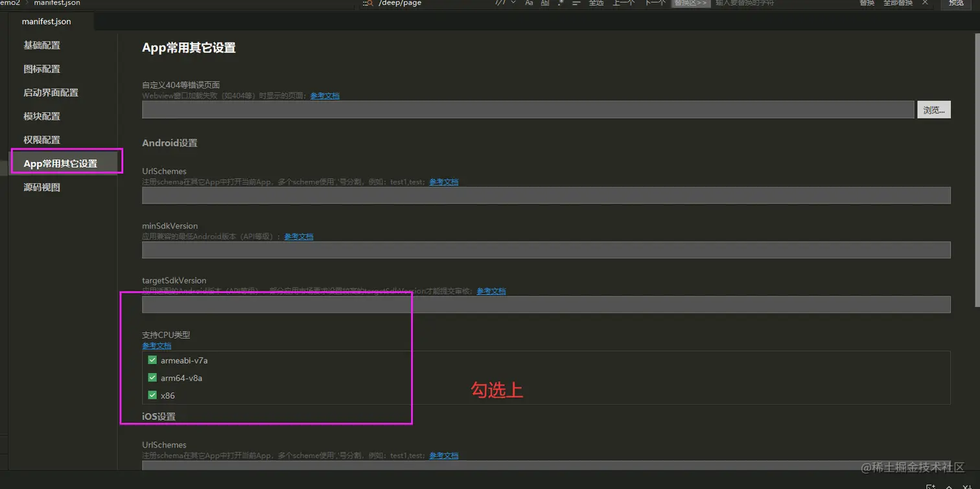Open 参考文档 link for targetSdkVersion
This screenshot has height=489, width=980.
pyautogui.click(x=491, y=291)
